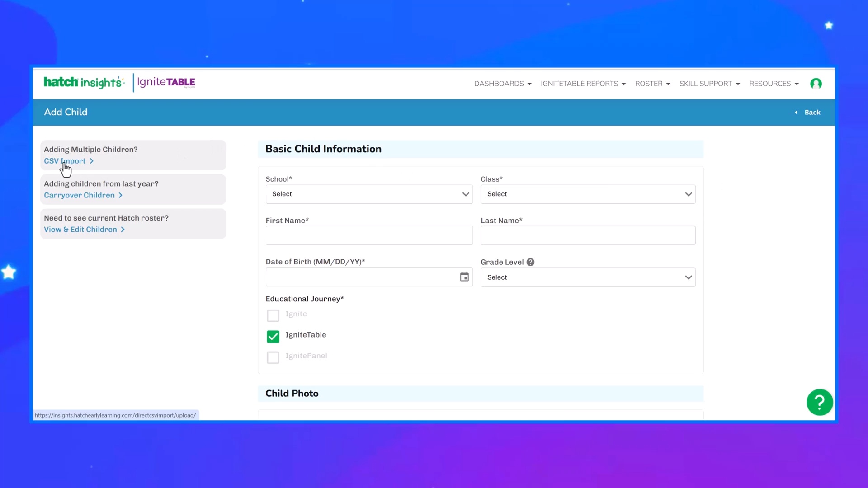
Task: Uncheck the IgniteTable checkbox
Action: point(273,336)
